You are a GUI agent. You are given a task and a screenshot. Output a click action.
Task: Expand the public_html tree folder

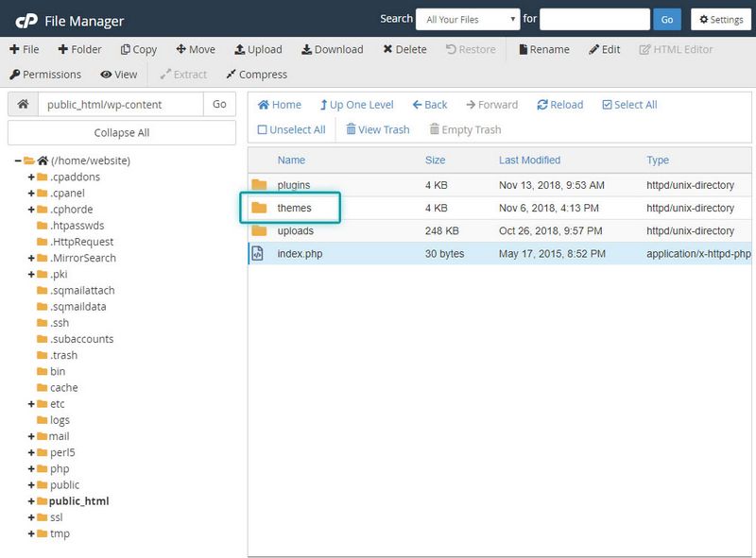click(x=31, y=501)
